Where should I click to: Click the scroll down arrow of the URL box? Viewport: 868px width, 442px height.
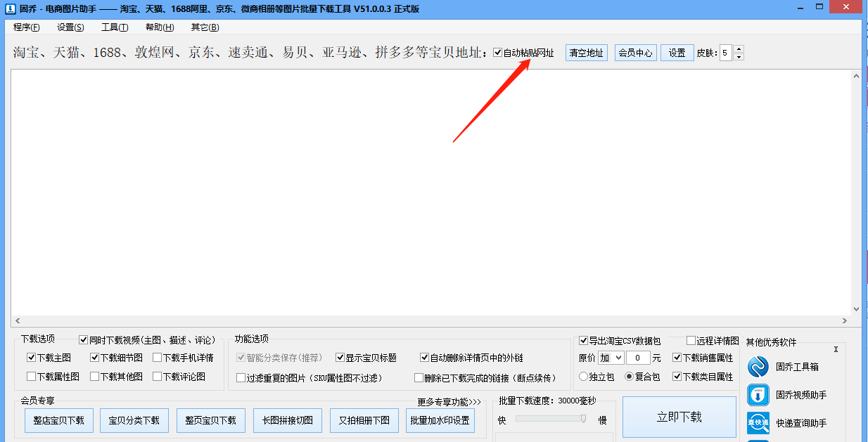856,309
